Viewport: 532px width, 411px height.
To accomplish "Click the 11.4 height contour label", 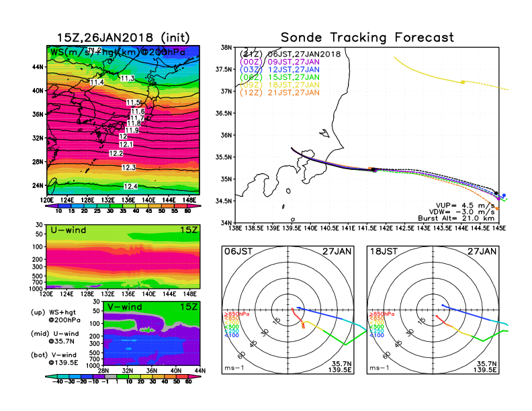I will [x=97, y=83].
